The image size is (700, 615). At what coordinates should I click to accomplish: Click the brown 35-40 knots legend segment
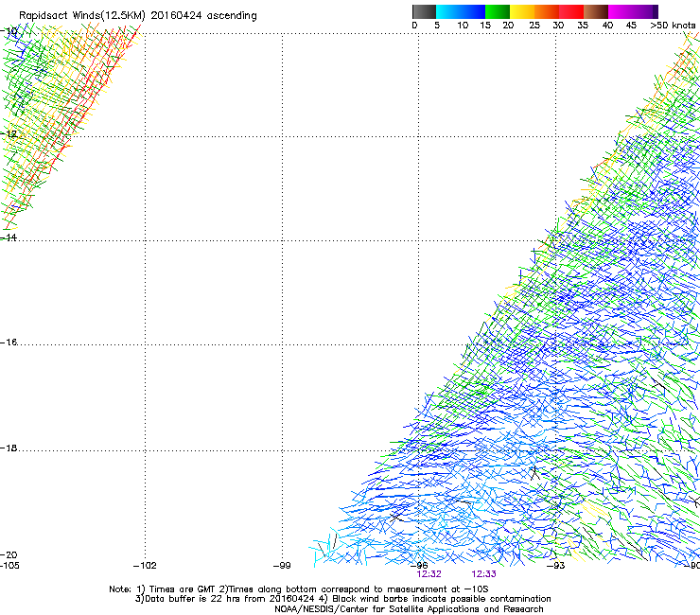coord(596,11)
